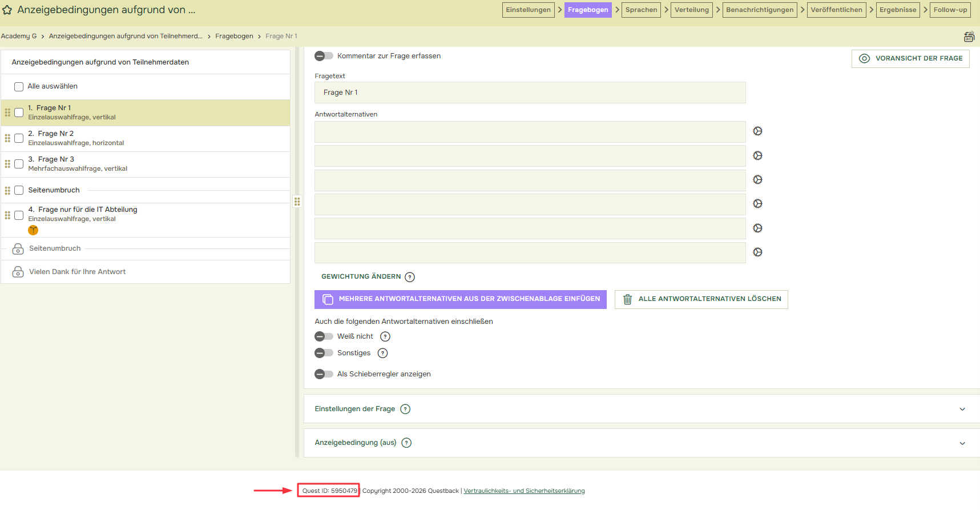Check the box for Frage Nr 2
This screenshot has height=510, width=980.
click(19, 138)
